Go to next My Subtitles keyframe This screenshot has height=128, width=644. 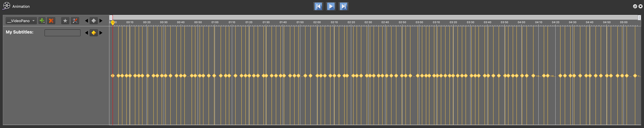click(x=101, y=33)
